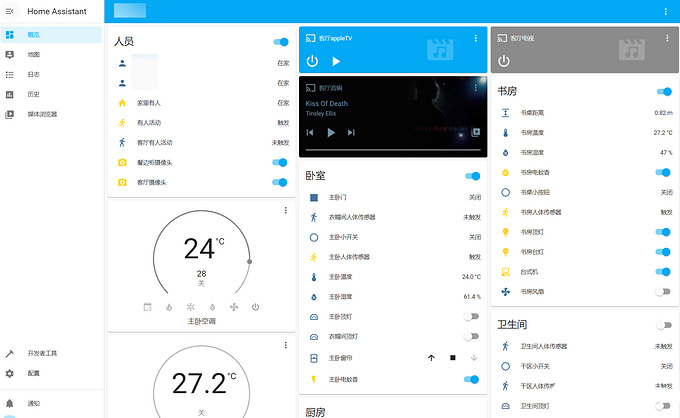
Task: Click the 书桌距离 distance sensor icon
Action: click(506, 113)
